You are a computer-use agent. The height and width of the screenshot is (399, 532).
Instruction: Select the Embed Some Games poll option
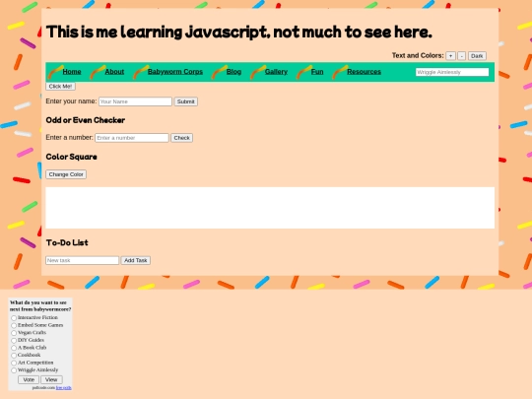14,325
